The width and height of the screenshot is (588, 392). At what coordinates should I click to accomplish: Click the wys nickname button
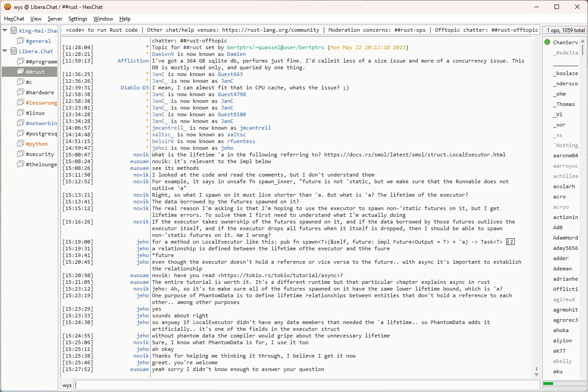click(x=67, y=385)
